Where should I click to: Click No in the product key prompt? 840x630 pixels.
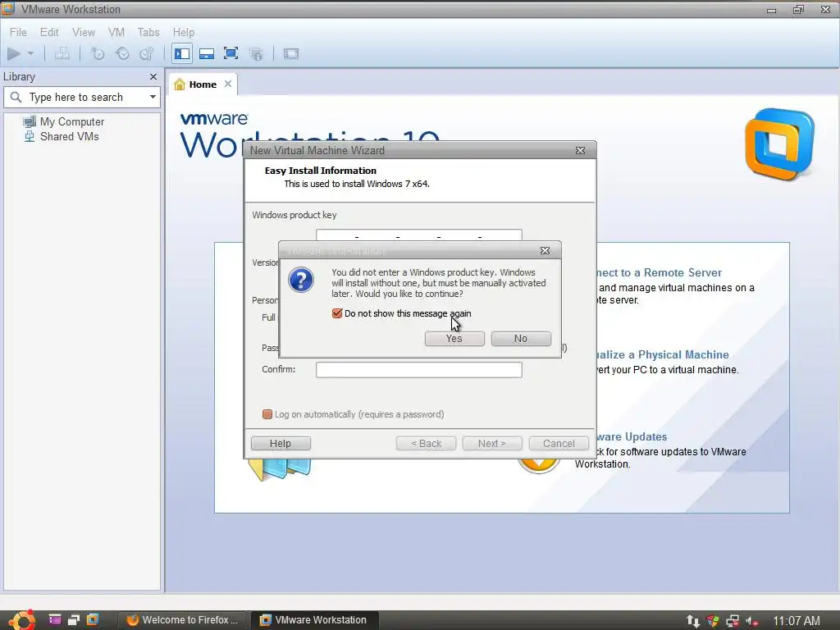click(521, 339)
